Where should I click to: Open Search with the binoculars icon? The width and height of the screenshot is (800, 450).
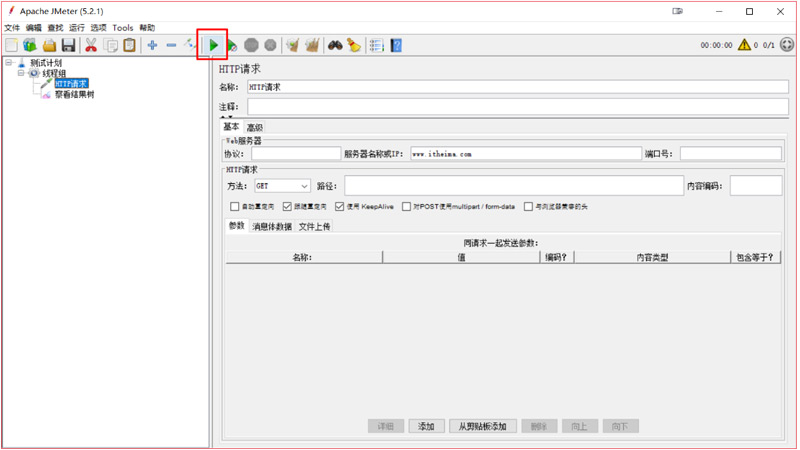click(335, 45)
